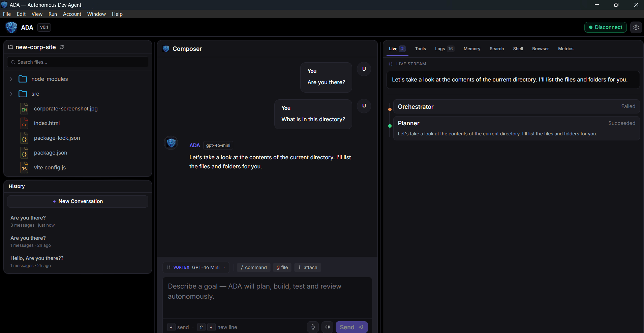Open the Edit menu
This screenshot has width=644, height=333.
tap(21, 14)
